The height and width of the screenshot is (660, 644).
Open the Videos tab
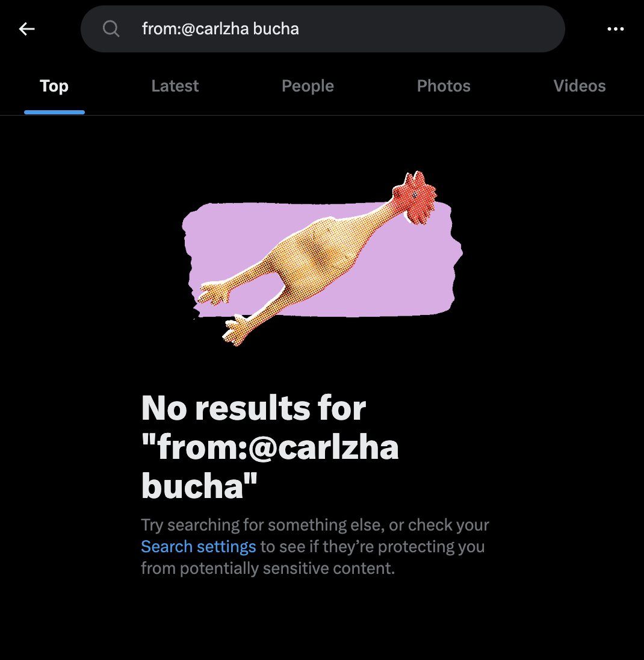580,86
